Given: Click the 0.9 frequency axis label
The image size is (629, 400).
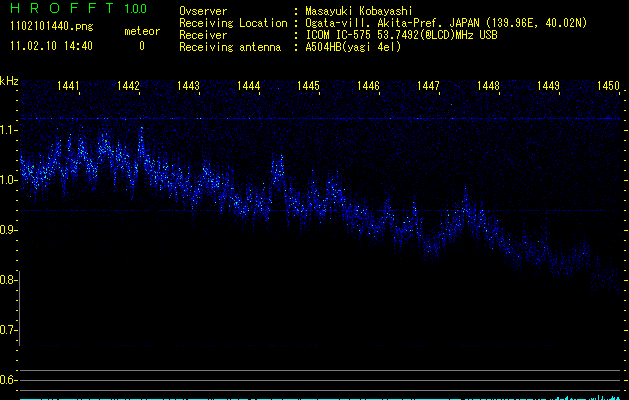Looking at the screenshot, I should tap(9, 230).
